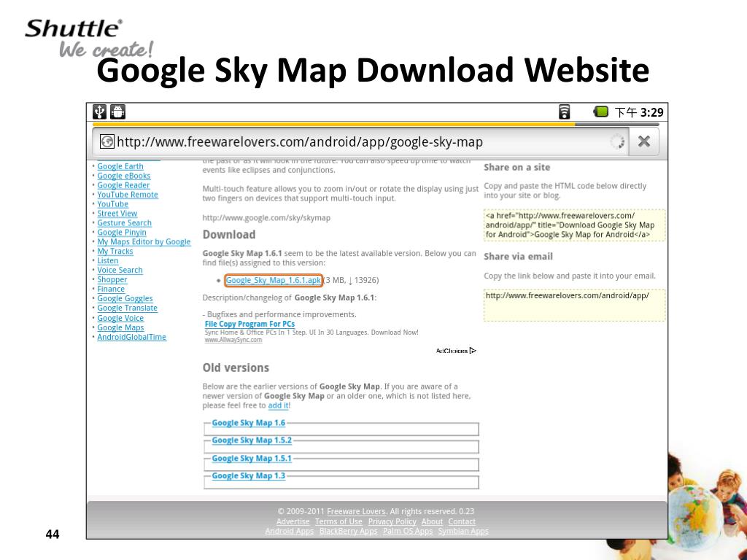Viewport: 747px width, 560px height.
Task: Click the 'add it' link
Action: click(278, 405)
